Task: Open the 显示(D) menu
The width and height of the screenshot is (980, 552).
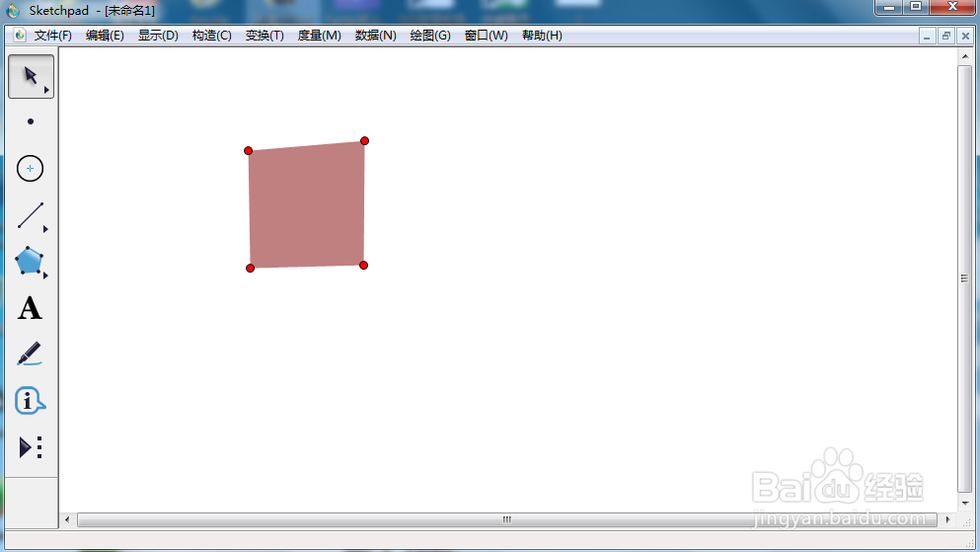Action: pyautogui.click(x=158, y=36)
